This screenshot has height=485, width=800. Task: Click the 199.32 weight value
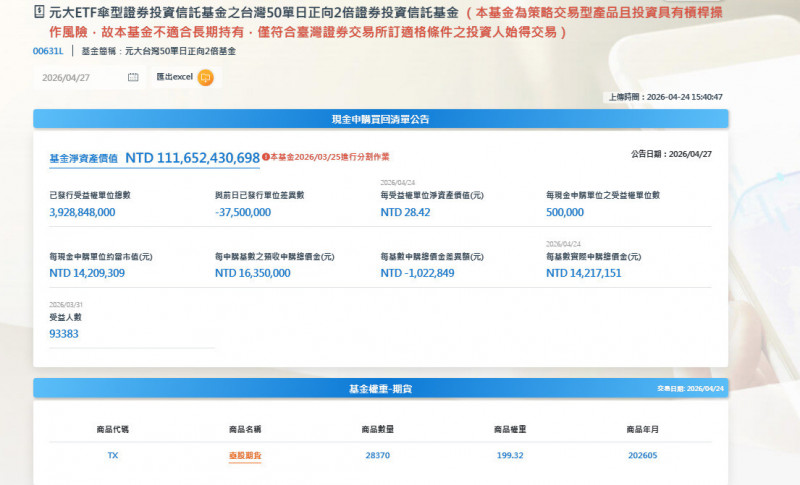point(511,455)
